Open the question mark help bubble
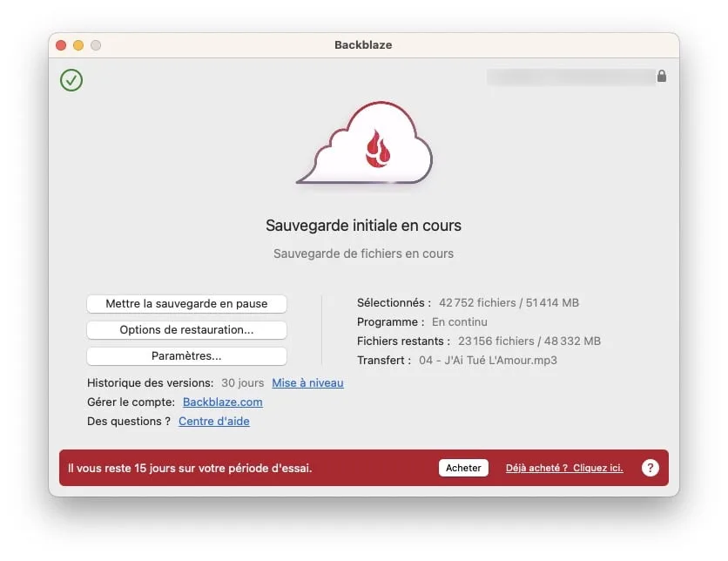The image size is (728, 561). point(650,468)
